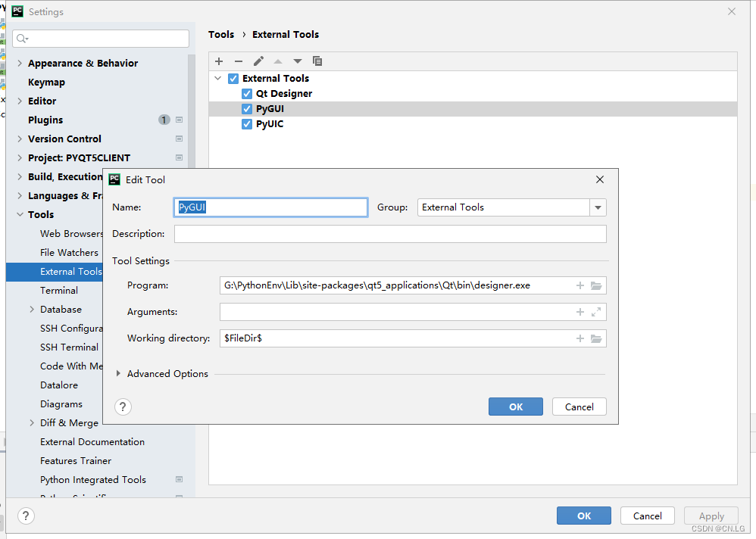Confirm the Edit Tool dialog with OK
The height and width of the screenshot is (539, 756).
tap(516, 407)
